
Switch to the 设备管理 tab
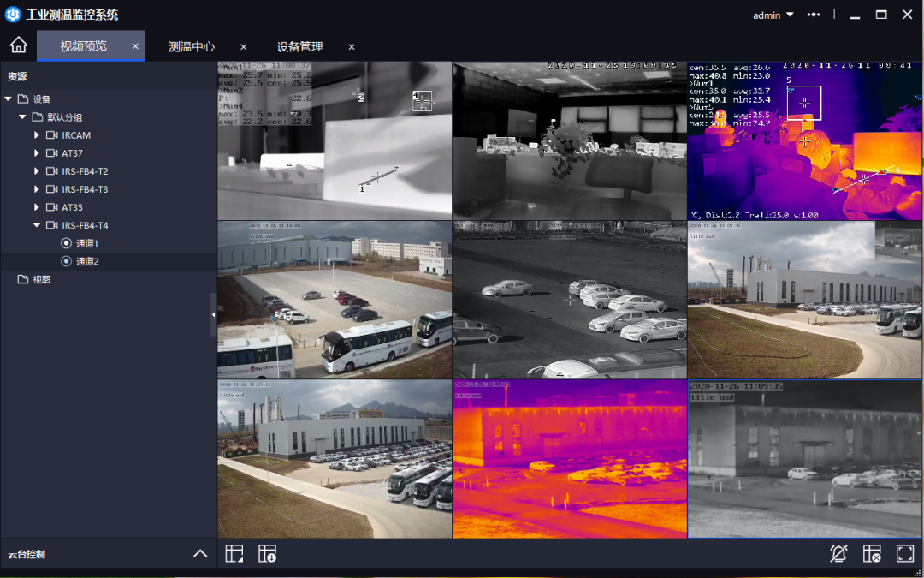299,46
